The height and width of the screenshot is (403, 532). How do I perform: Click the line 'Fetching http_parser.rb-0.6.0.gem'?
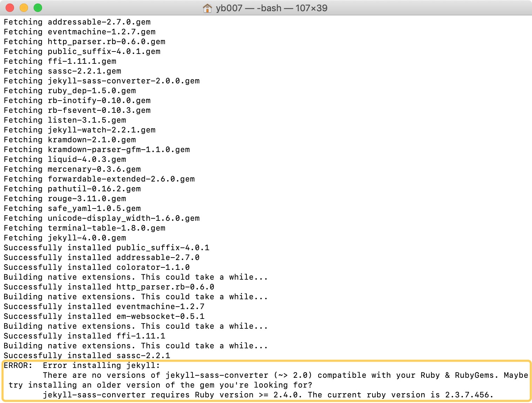coord(84,42)
